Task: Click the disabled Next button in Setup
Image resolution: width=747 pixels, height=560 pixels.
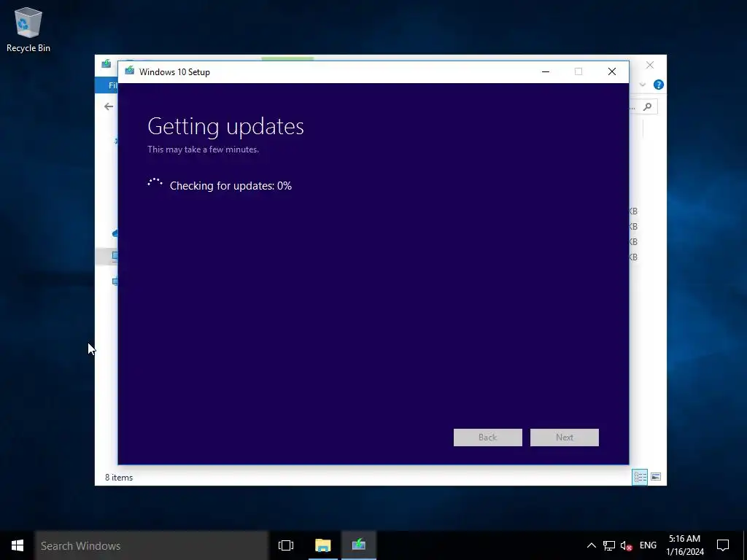Action: 564,437
